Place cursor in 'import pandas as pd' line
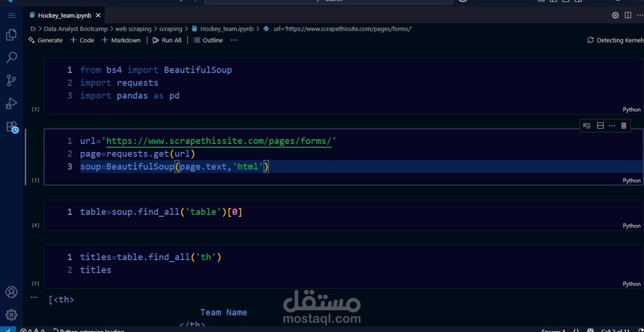The image size is (644, 332). point(130,96)
